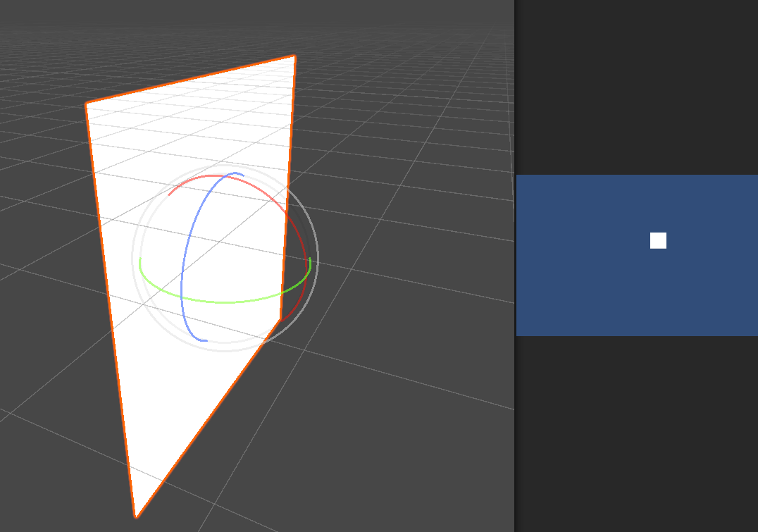Click the green Y-axis rotation ring
Viewport: 758px width, 532px height.
(x=225, y=302)
